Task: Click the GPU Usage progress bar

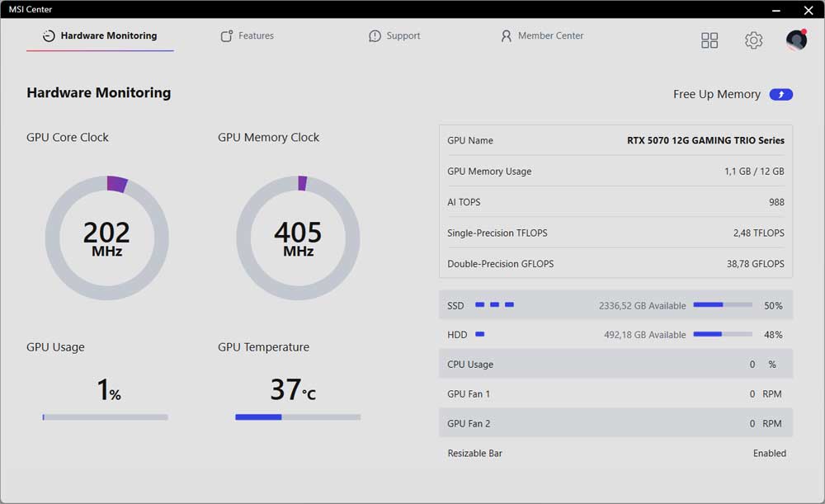Action: 106,417
